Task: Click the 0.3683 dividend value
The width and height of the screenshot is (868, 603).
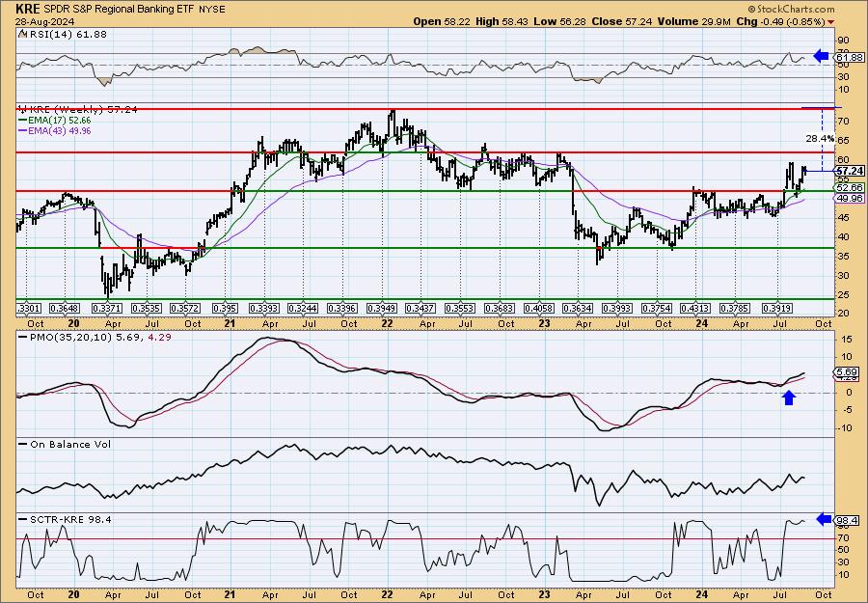Action: tap(500, 308)
